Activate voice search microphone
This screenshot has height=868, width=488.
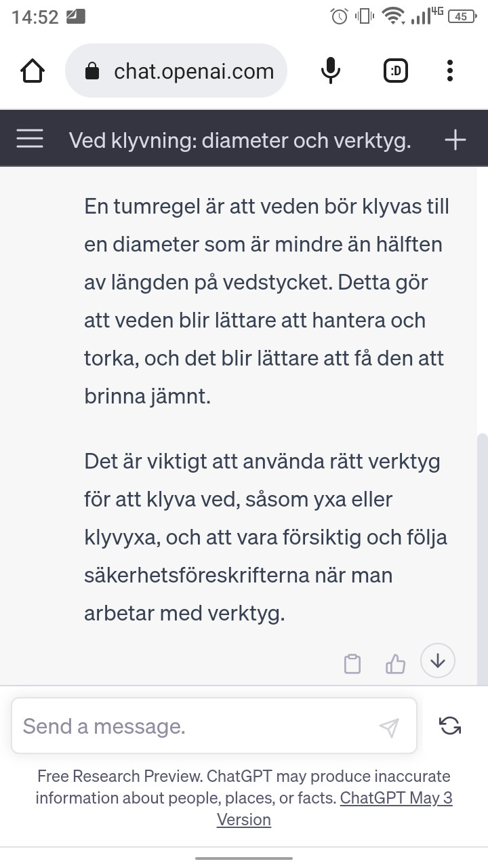coord(330,71)
